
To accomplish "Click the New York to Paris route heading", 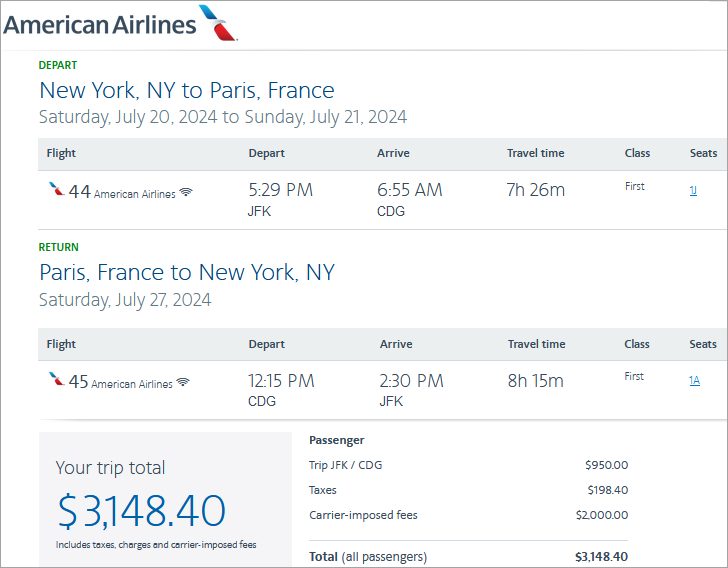I will (x=186, y=90).
